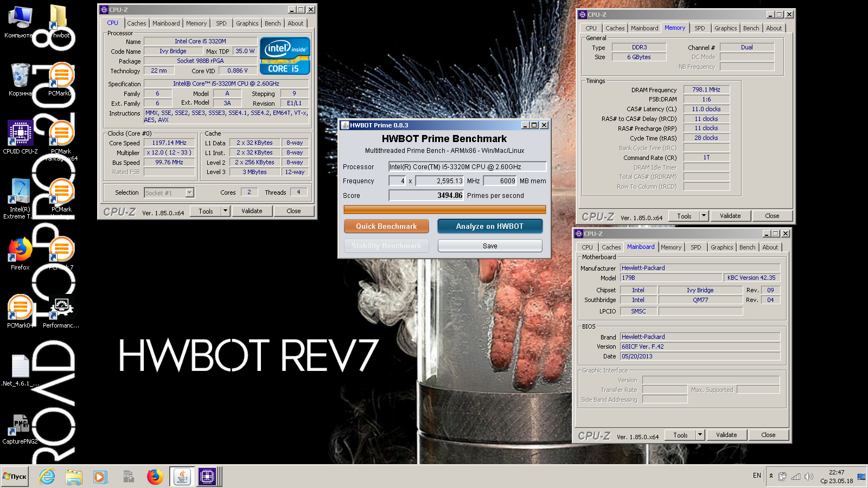Click the KBC Version 42.35 field
This screenshot has width=868, height=488.
click(751, 278)
